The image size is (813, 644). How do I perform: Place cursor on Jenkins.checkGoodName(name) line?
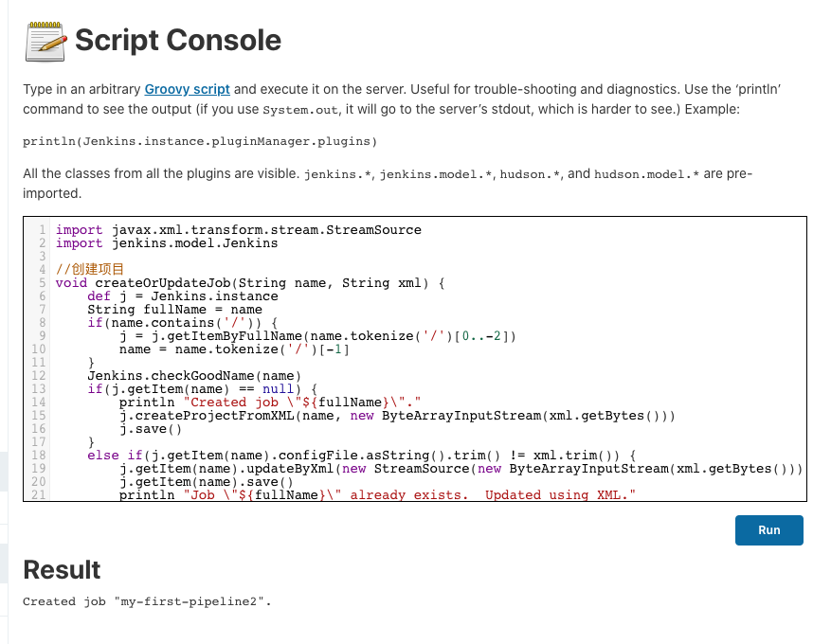[x=194, y=375]
